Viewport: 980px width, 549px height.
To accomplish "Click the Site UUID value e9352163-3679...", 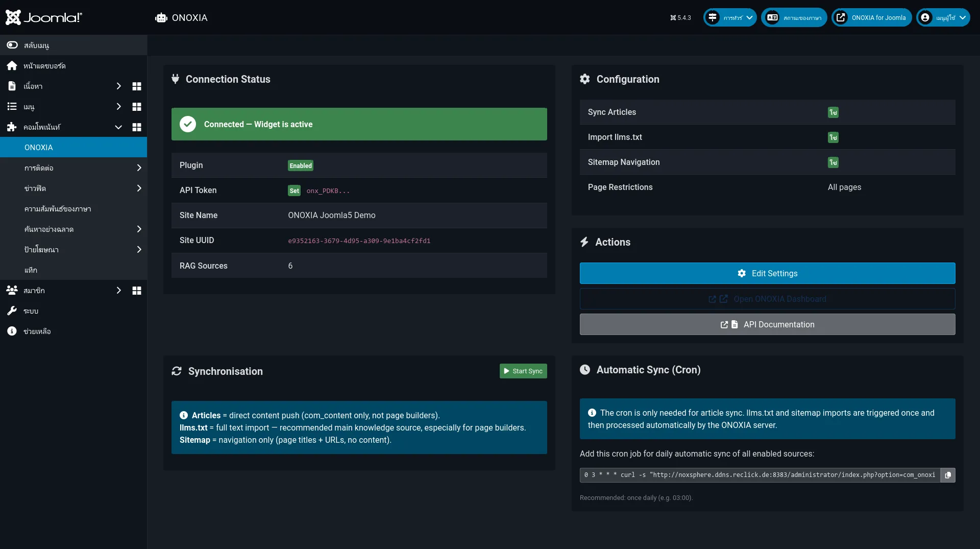I will pyautogui.click(x=359, y=241).
